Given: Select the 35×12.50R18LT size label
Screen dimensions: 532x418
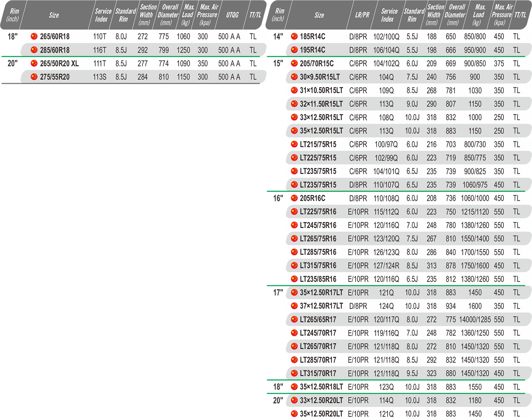Looking at the screenshot, I should tap(321, 387).
